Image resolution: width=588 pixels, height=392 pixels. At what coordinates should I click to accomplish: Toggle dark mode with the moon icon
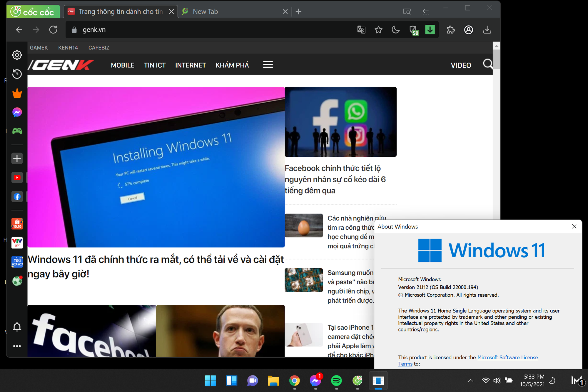[396, 29]
